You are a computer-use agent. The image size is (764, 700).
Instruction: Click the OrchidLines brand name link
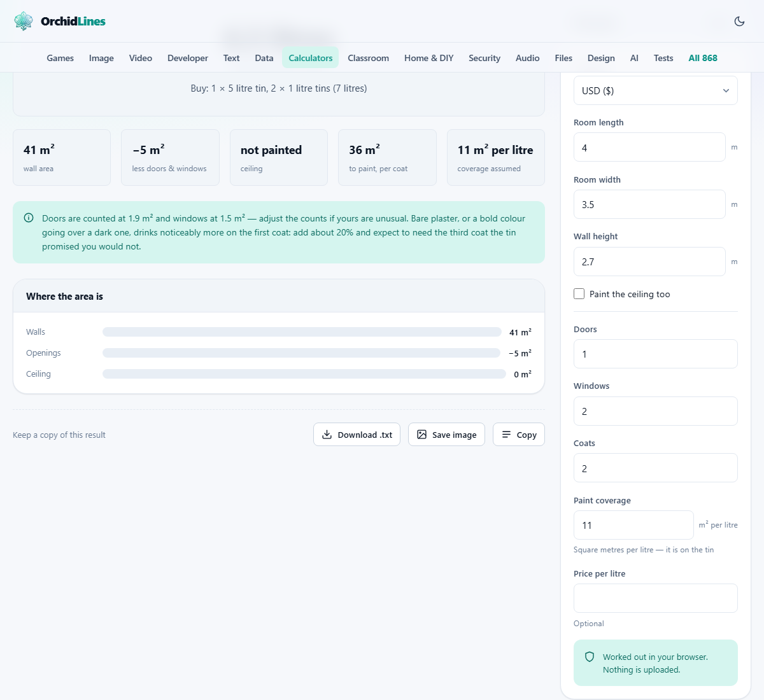[73, 21]
